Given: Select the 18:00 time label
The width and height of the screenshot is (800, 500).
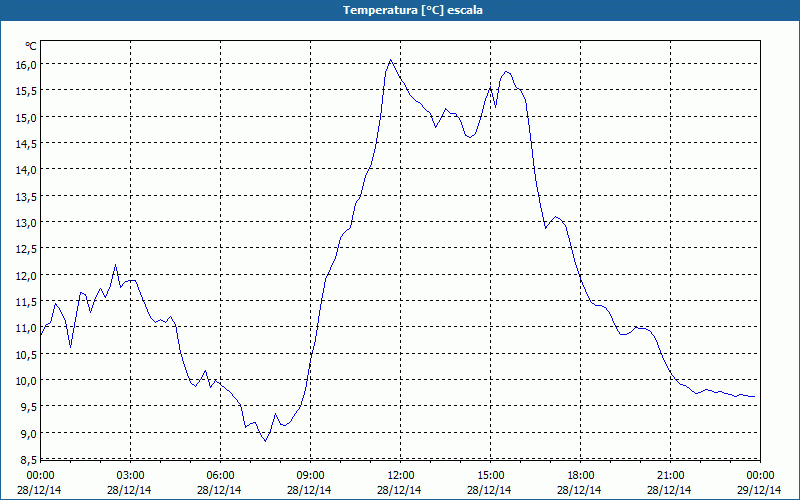Looking at the screenshot, I should tap(581, 476).
